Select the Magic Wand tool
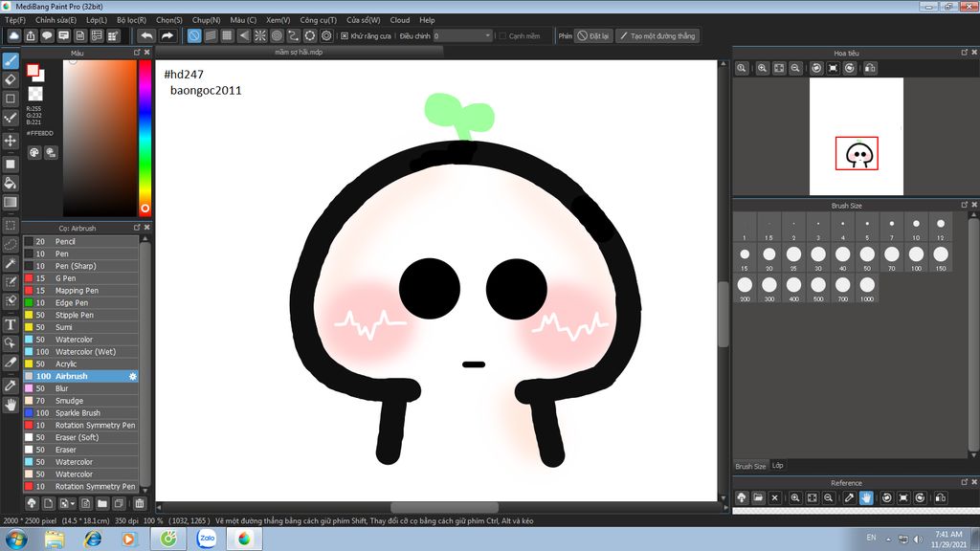Screen dimensions: 980x551 click(11, 263)
